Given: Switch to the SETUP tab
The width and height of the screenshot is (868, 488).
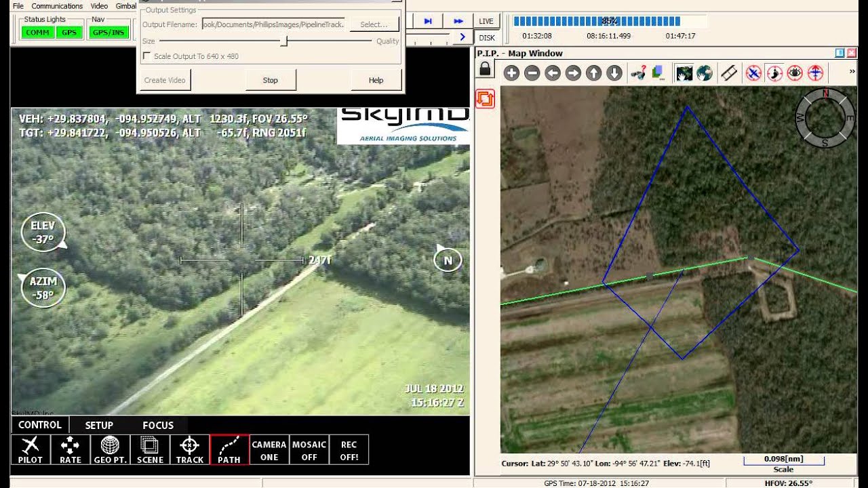Looking at the screenshot, I should tap(99, 425).
